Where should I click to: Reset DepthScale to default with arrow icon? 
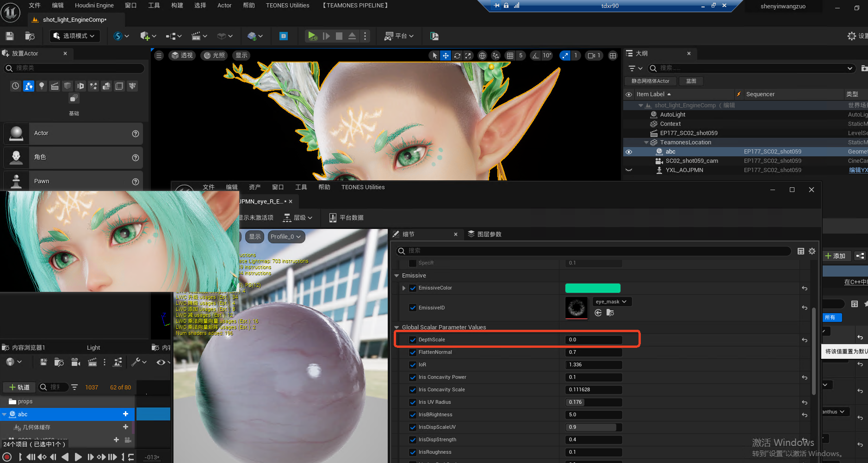point(805,340)
